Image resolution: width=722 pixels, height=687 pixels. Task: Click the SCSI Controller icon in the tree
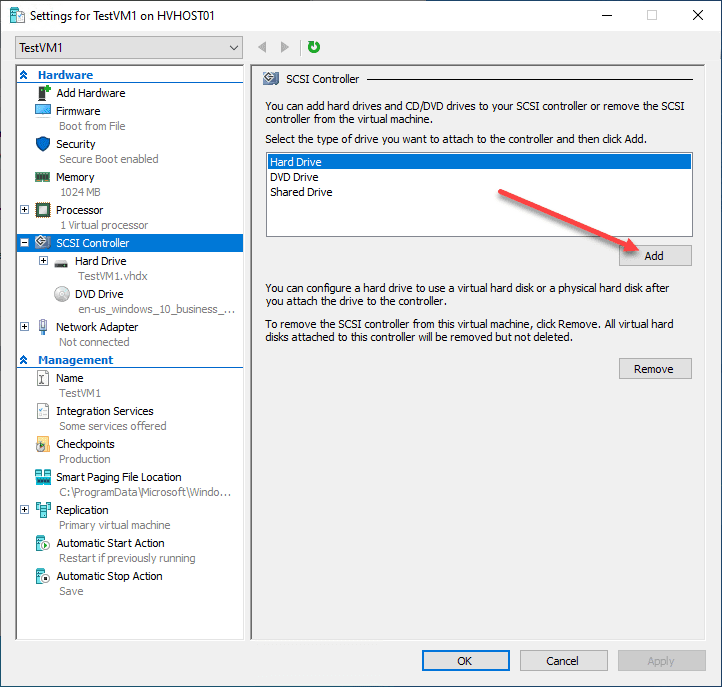point(43,242)
